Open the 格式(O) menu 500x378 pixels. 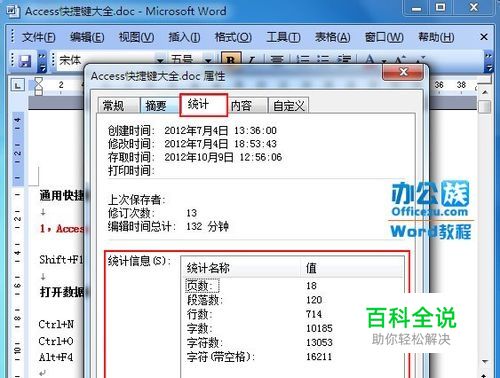tap(233, 37)
